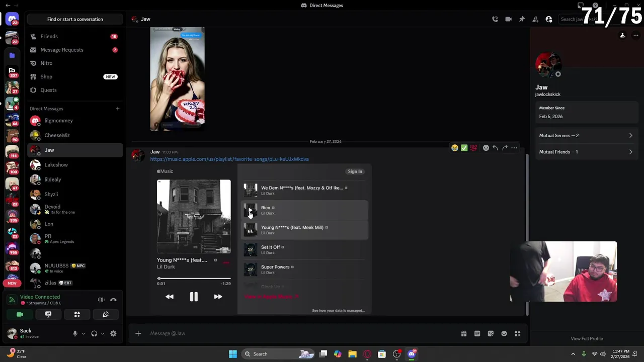Open the attachment plus button in message bar
644x362 pixels.
[x=138, y=333]
